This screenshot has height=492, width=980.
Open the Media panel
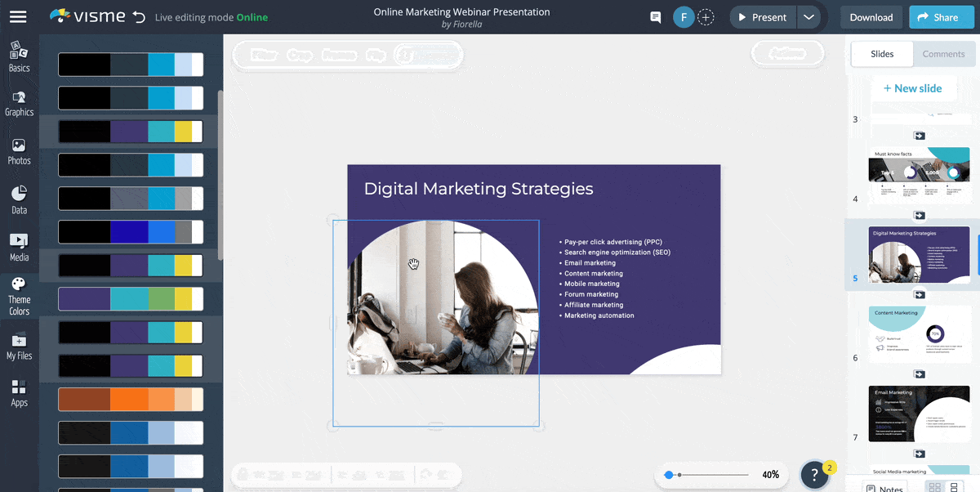tap(19, 248)
